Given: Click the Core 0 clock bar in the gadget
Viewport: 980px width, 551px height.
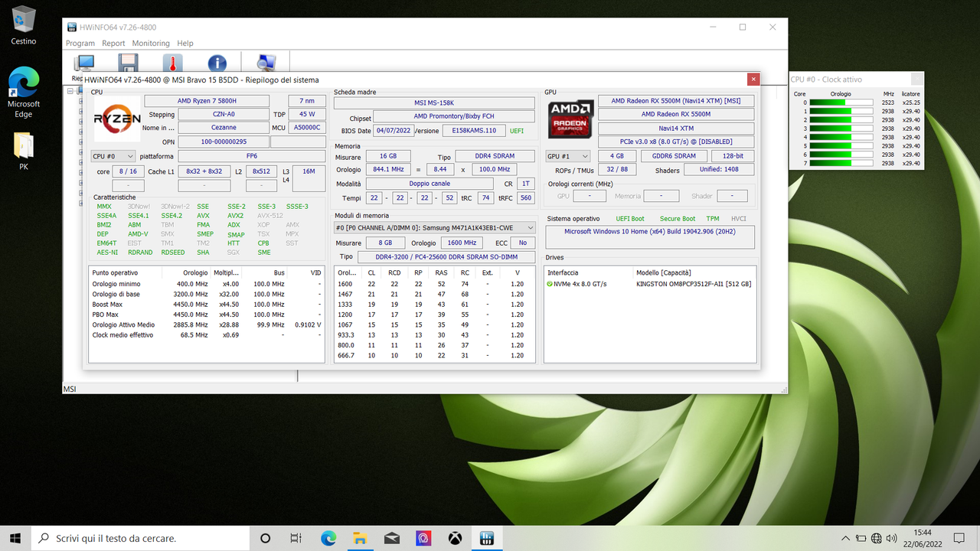Looking at the screenshot, I should tap(842, 103).
